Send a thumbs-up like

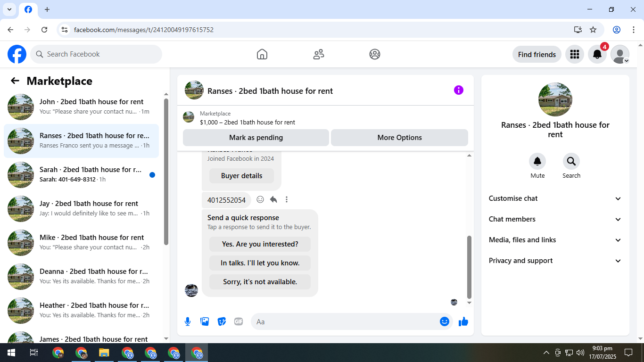pyautogui.click(x=463, y=321)
